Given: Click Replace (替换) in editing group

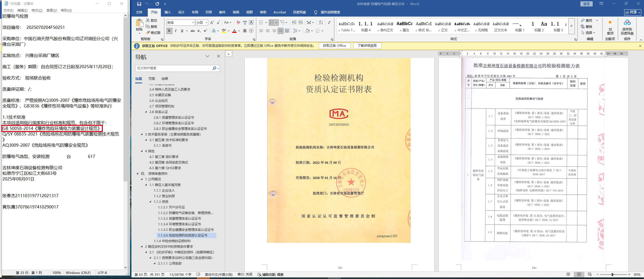Looking at the screenshot, I should pos(586,26).
